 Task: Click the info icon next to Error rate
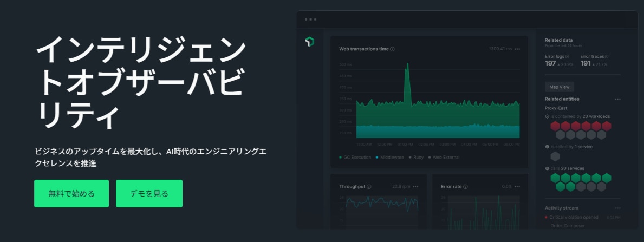[465, 187]
